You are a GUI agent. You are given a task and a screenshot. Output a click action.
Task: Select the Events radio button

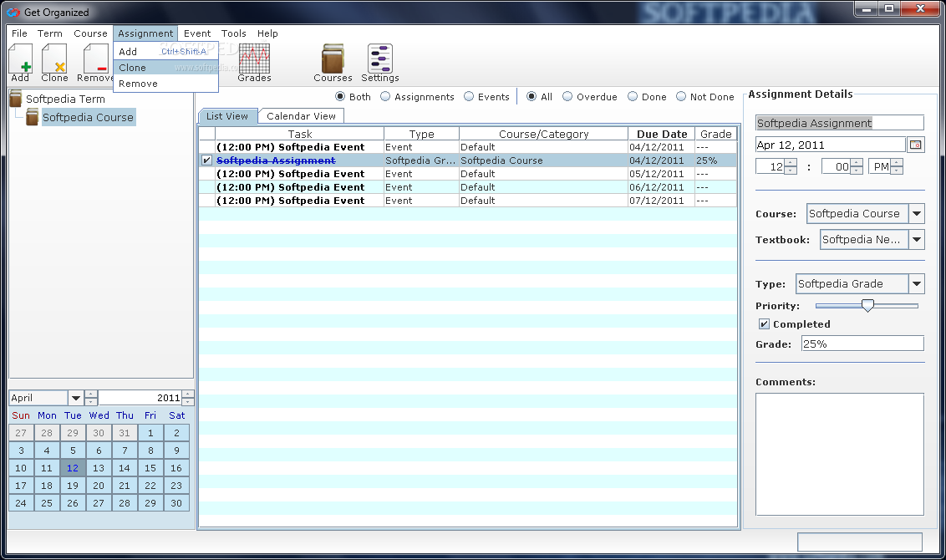click(469, 97)
